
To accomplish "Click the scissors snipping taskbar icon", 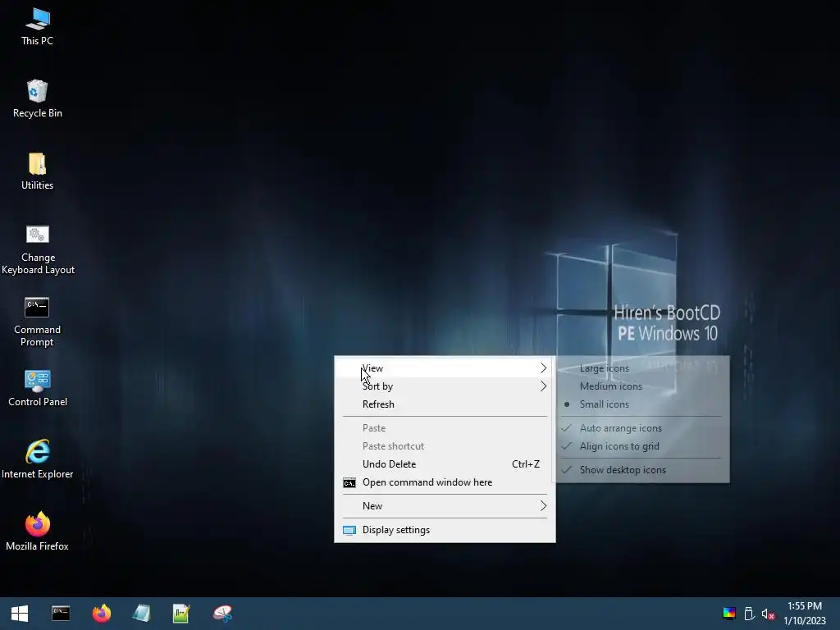I will (222, 614).
